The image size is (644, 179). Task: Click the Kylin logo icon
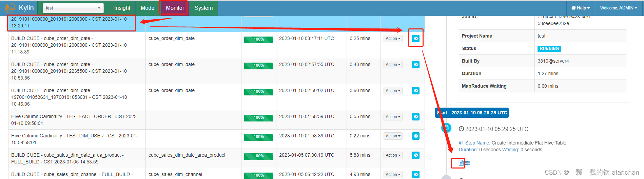click(x=10, y=7)
